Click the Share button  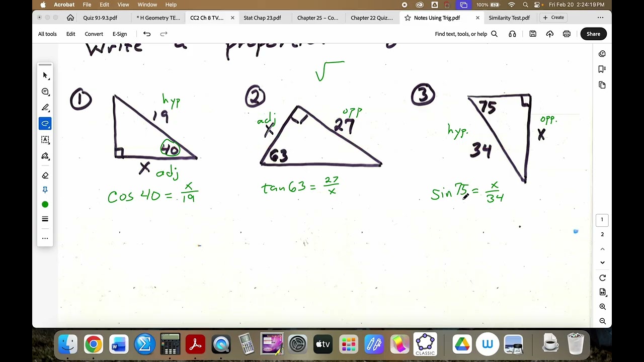click(593, 34)
